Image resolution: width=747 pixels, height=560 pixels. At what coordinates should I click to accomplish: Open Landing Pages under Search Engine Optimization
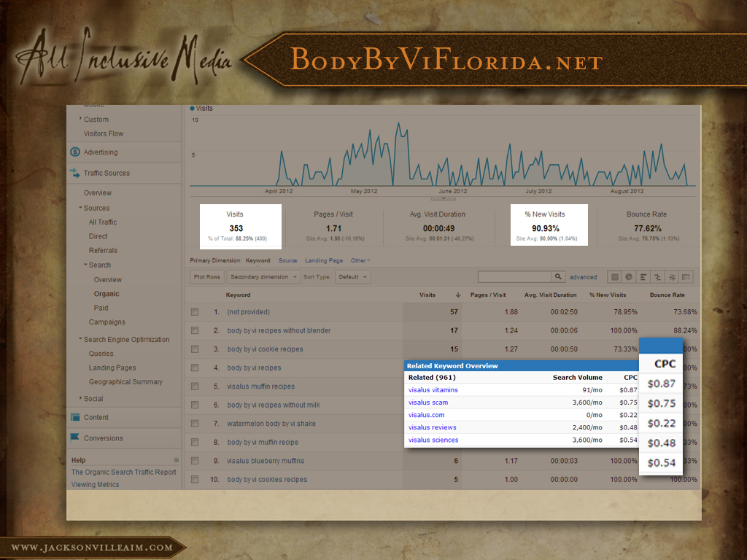pos(112,368)
